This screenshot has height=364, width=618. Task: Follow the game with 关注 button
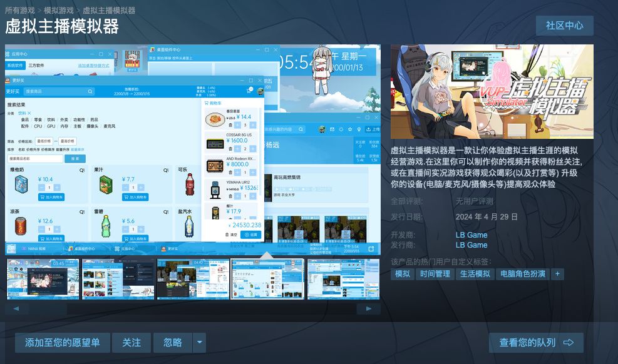click(131, 343)
